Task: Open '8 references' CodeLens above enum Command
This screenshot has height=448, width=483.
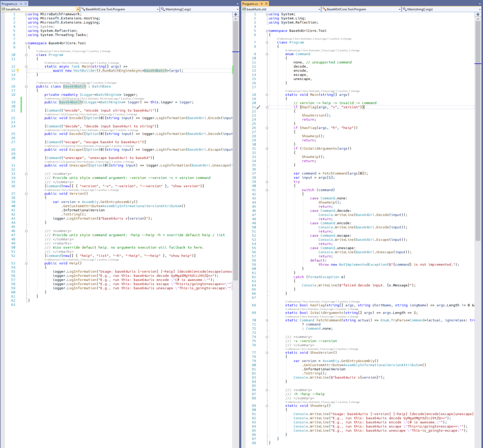Action: 293,51
